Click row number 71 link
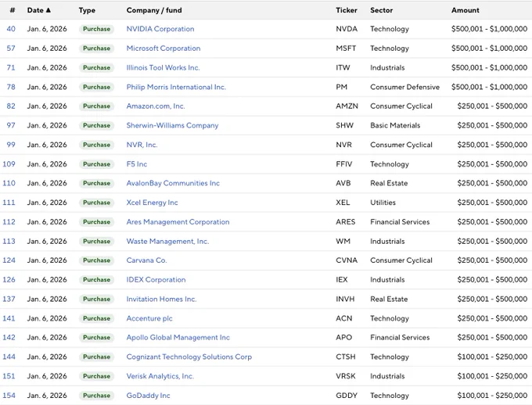Viewport: 532px width, 405px height. (11, 67)
